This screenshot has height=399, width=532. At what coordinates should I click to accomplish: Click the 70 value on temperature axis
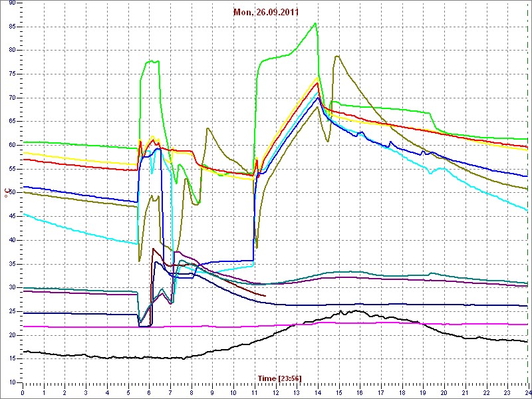12,98
